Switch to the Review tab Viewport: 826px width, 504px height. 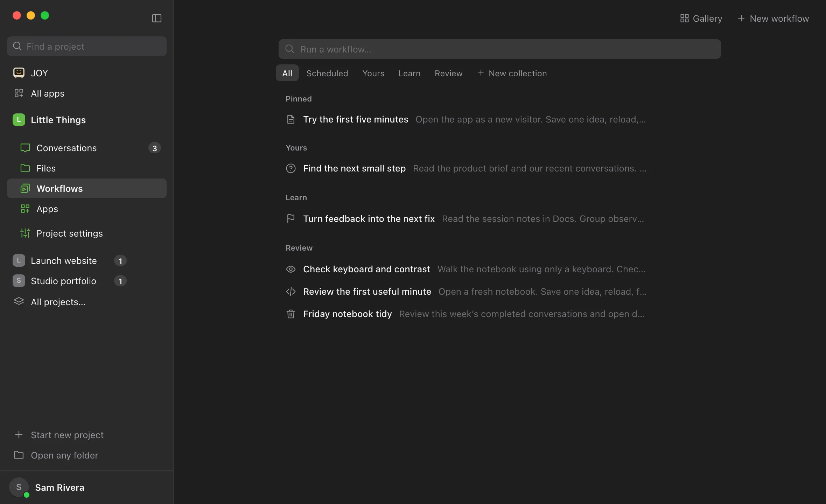(448, 73)
